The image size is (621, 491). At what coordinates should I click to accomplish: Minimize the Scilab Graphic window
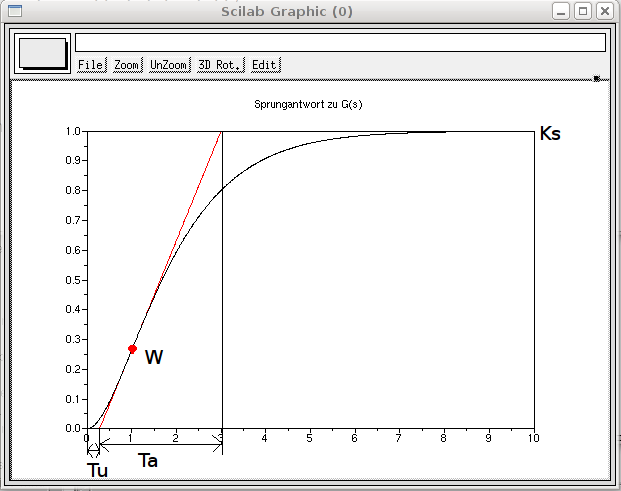[562, 10]
